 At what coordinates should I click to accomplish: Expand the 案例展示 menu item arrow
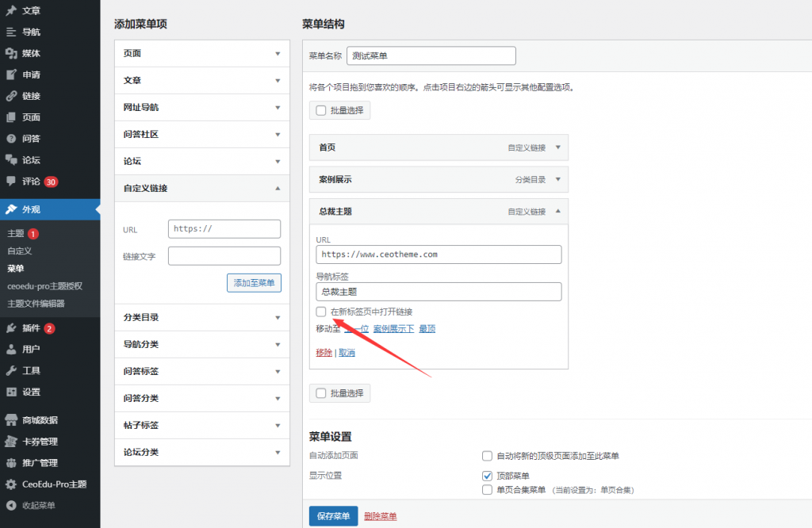(x=557, y=179)
